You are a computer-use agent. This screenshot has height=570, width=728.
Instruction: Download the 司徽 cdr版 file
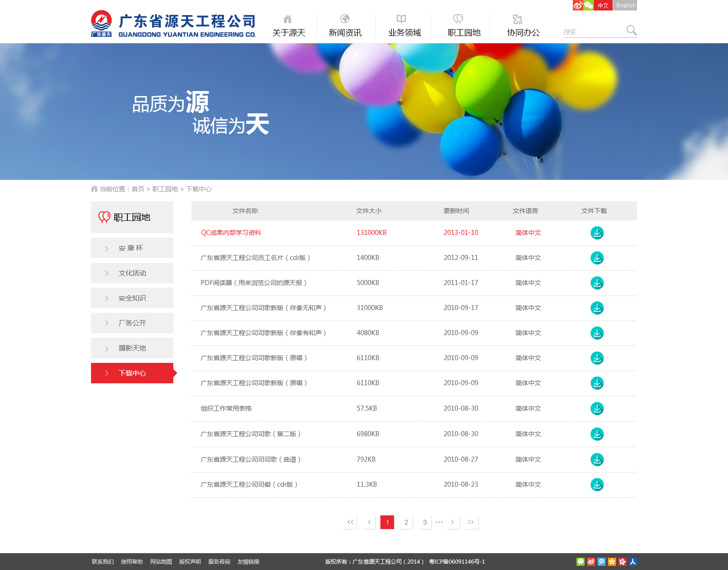click(x=597, y=485)
